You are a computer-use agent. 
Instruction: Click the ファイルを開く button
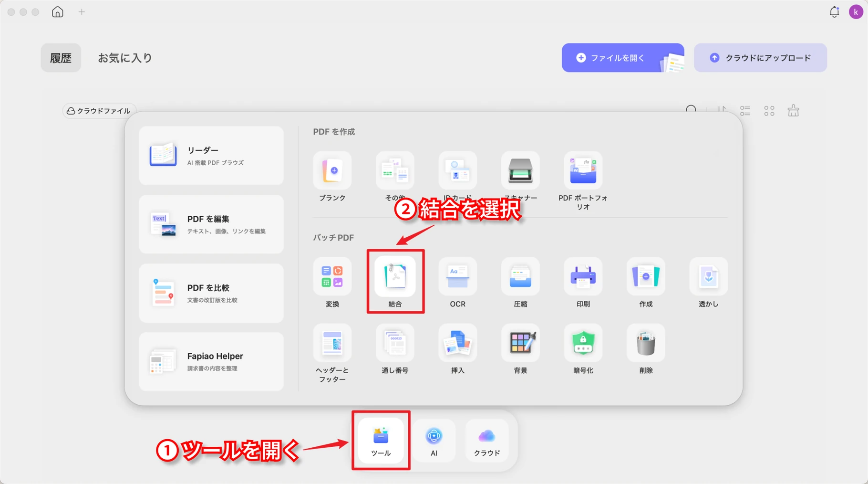623,58
